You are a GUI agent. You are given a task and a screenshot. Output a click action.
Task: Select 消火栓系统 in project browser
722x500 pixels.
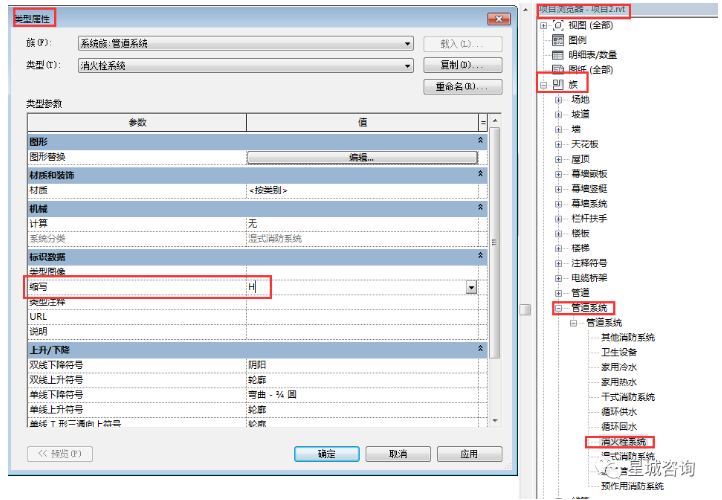pyautogui.click(x=623, y=442)
